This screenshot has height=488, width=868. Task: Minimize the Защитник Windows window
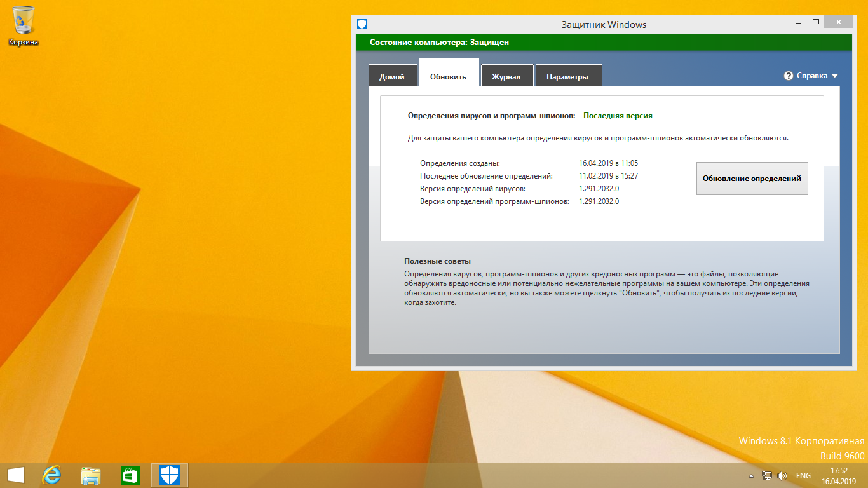tap(797, 23)
